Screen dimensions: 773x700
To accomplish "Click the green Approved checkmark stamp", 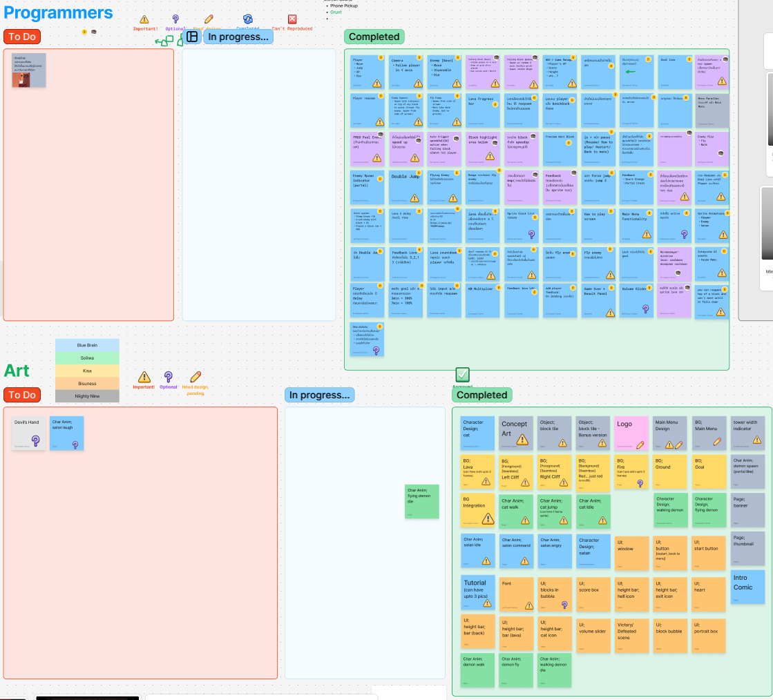I will (462, 374).
